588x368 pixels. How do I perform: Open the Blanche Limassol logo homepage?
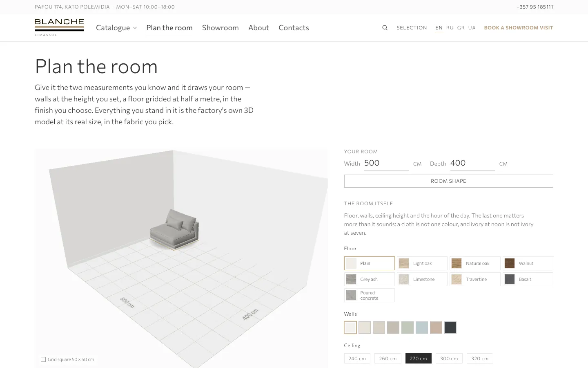[x=59, y=27]
